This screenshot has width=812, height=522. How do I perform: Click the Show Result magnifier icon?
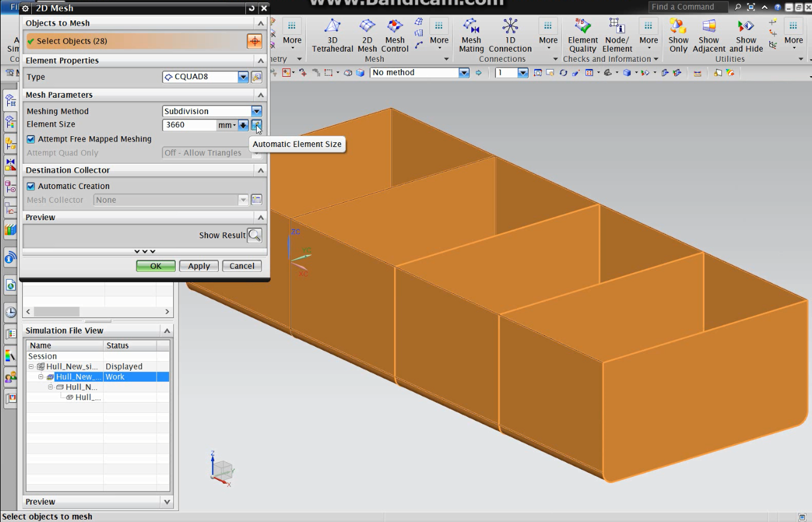[x=254, y=235]
